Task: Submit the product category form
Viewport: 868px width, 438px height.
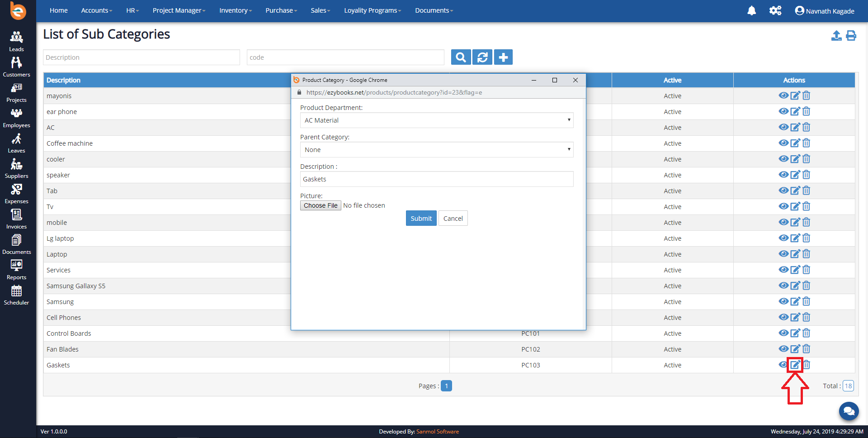Action: (421, 218)
